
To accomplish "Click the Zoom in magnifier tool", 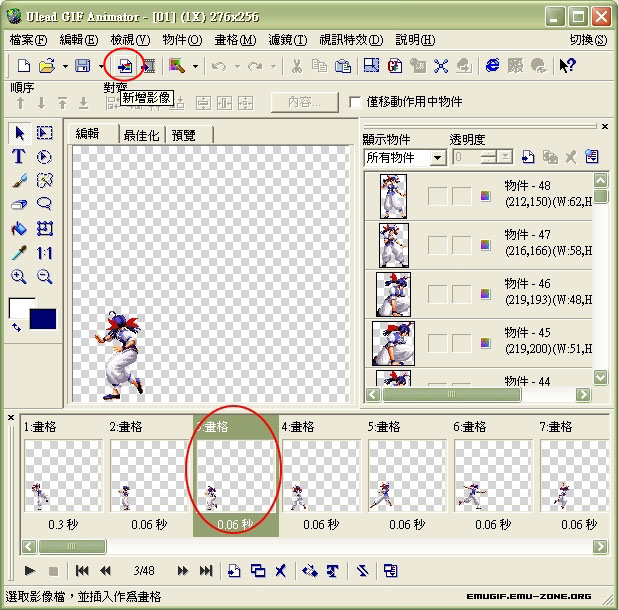I will tap(19, 277).
